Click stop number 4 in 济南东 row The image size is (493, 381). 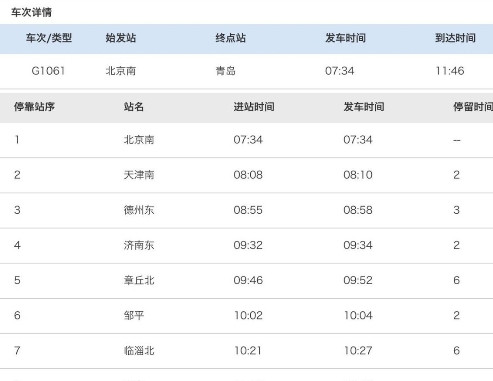[x=17, y=245]
